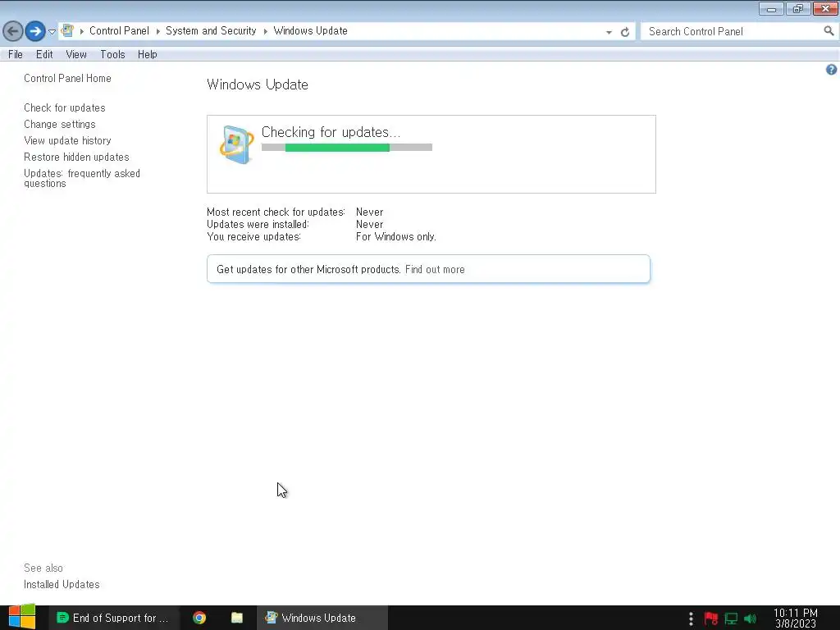Open the Start menu button
This screenshot has width=840, height=630.
coord(22,618)
